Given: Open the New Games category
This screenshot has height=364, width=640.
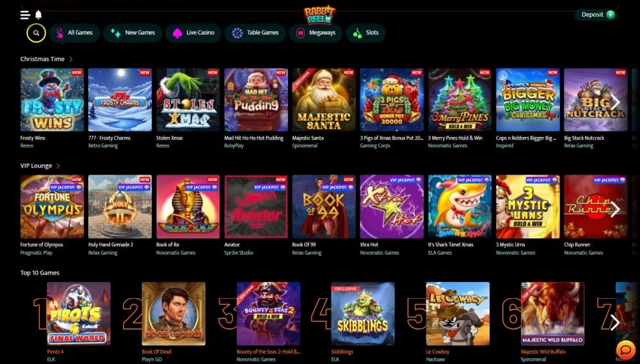Looking at the screenshot, I should (x=132, y=33).
